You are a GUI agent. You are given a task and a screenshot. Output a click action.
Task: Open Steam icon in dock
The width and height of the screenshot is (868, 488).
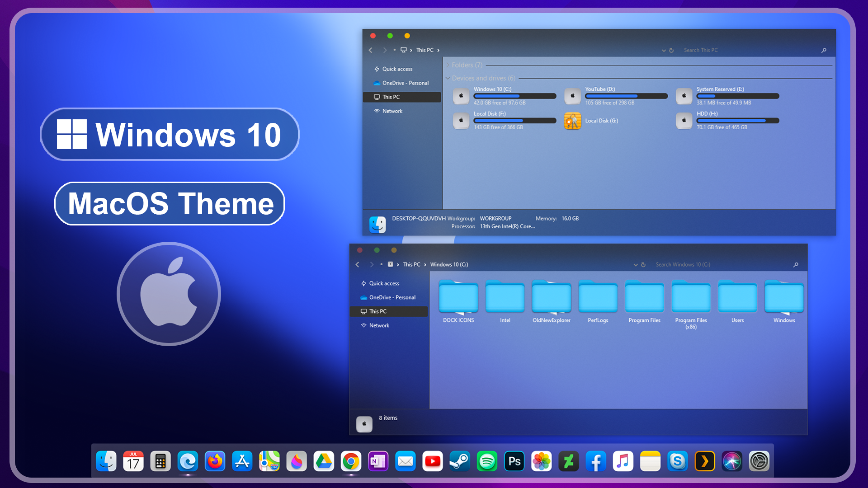[460, 461]
